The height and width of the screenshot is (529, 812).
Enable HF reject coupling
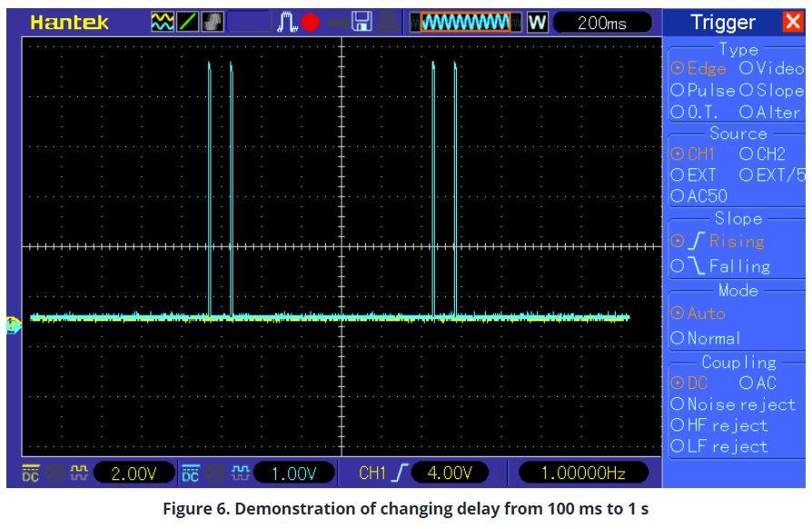coord(719,425)
